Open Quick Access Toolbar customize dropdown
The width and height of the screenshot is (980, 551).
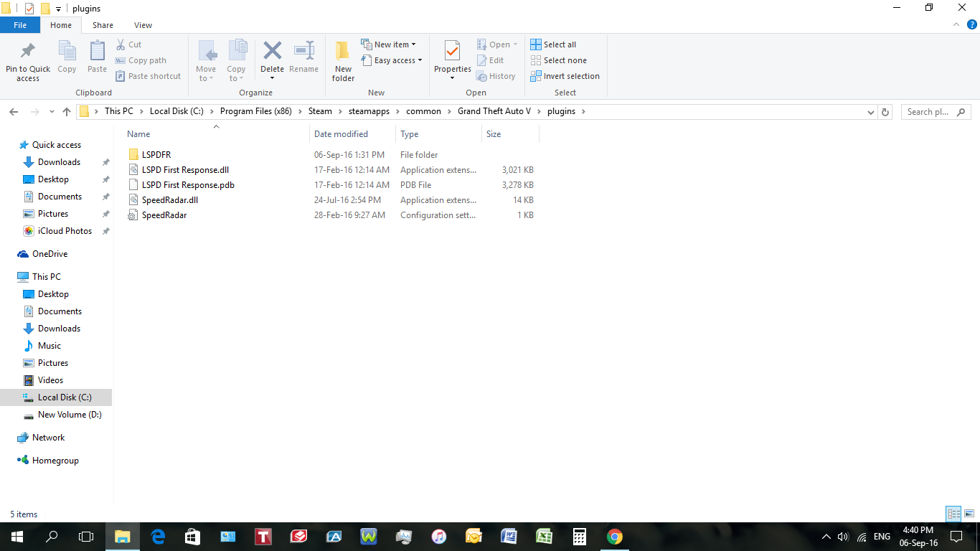(59, 9)
